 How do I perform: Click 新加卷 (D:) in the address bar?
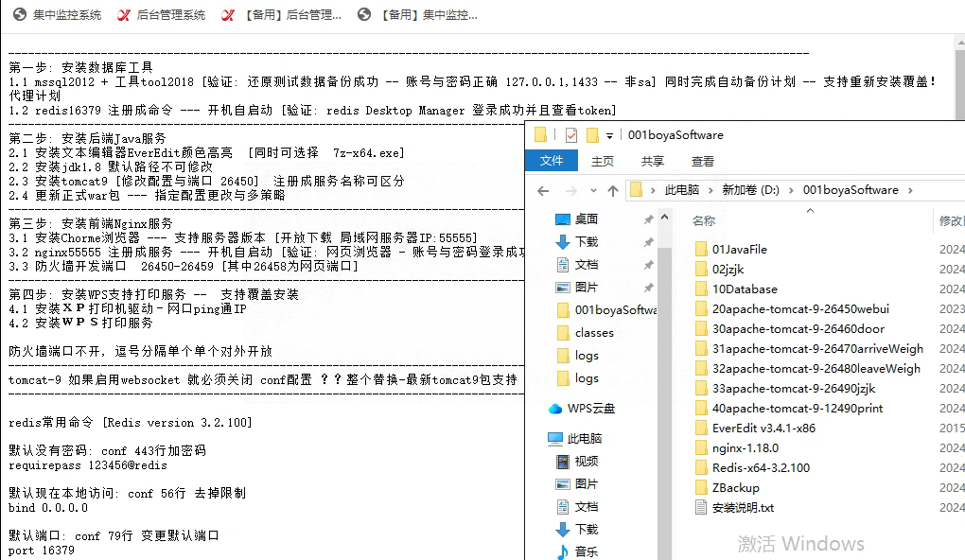point(751,190)
